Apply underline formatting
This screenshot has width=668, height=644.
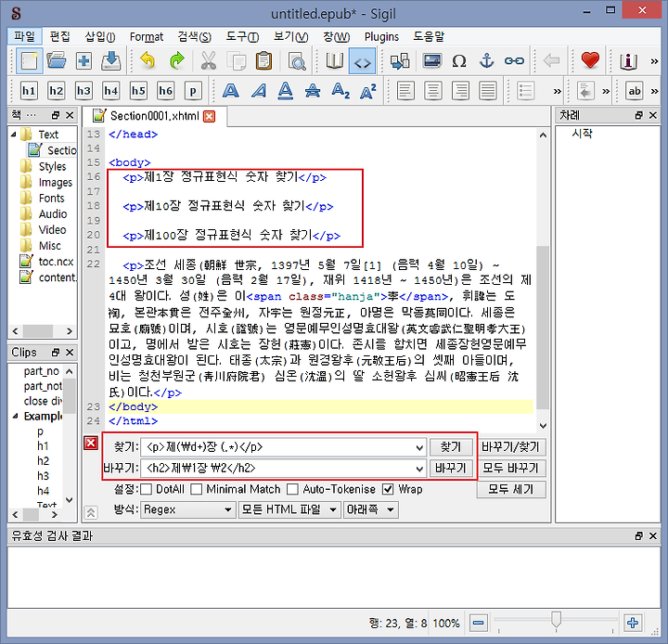tap(286, 91)
